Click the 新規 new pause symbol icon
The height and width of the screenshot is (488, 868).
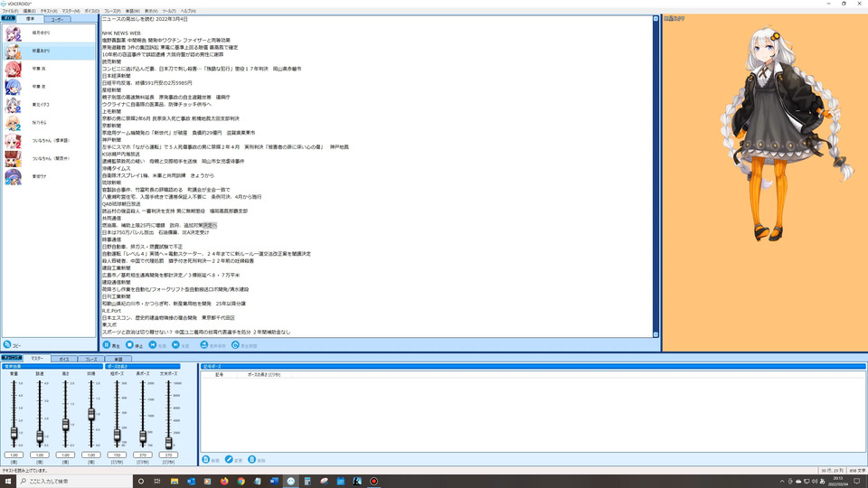206,460
